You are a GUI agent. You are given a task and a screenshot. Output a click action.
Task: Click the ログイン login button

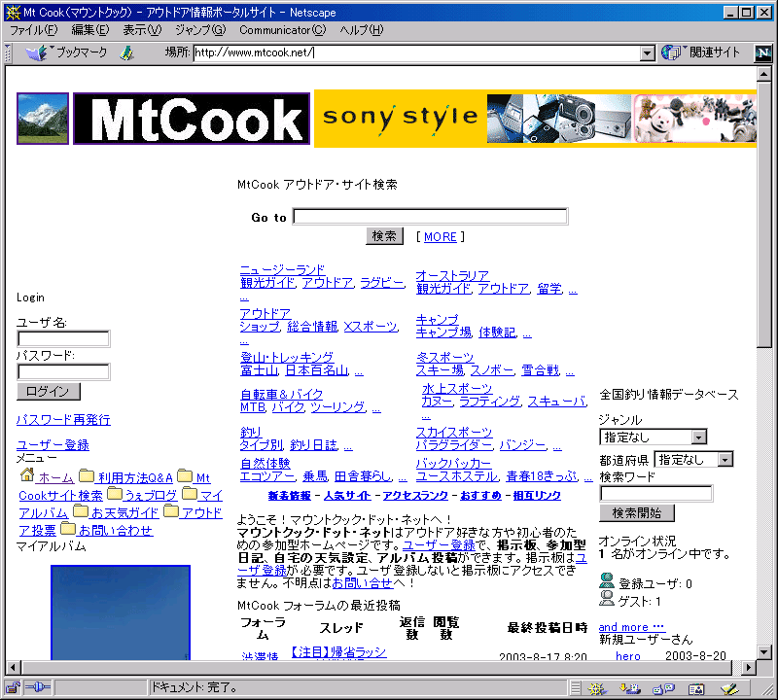click(x=48, y=392)
